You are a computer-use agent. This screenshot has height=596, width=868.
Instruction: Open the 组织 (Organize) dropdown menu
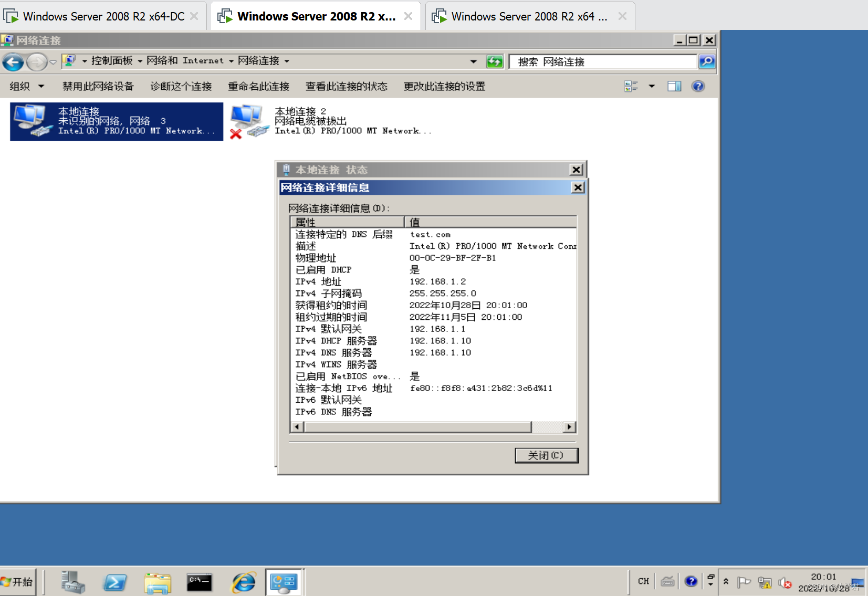tap(26, 86)
